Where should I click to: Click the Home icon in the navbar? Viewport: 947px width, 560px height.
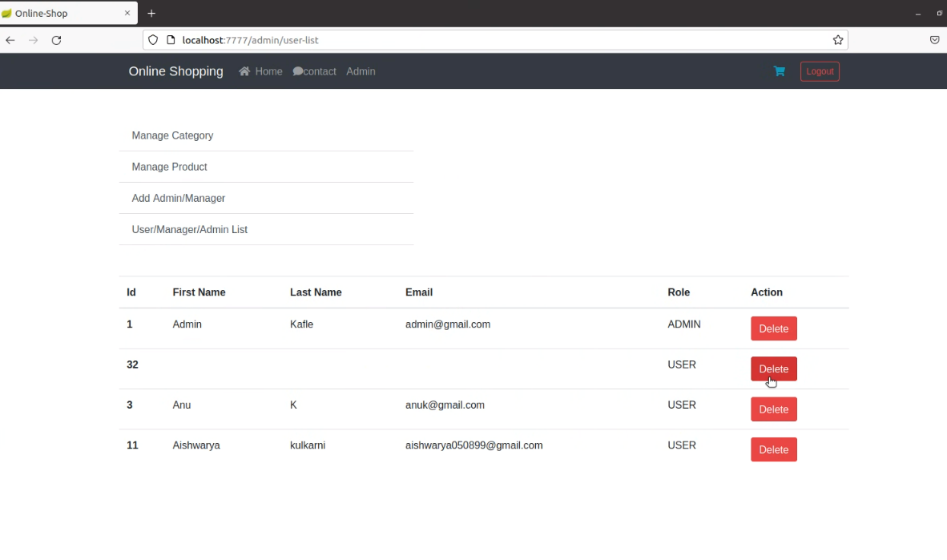244,71
